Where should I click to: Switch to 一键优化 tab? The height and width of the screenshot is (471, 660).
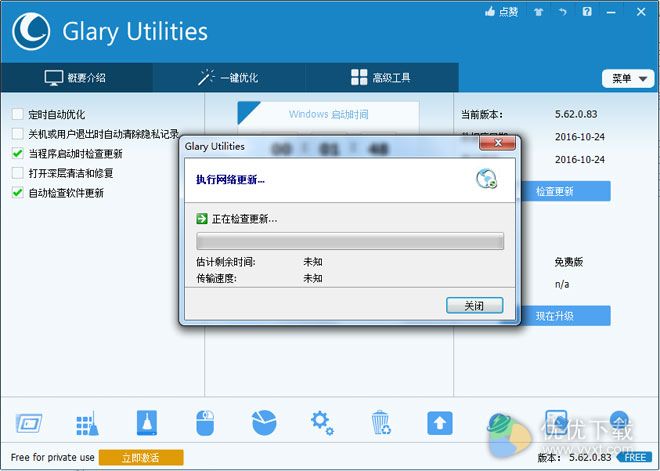click(229, 77)
